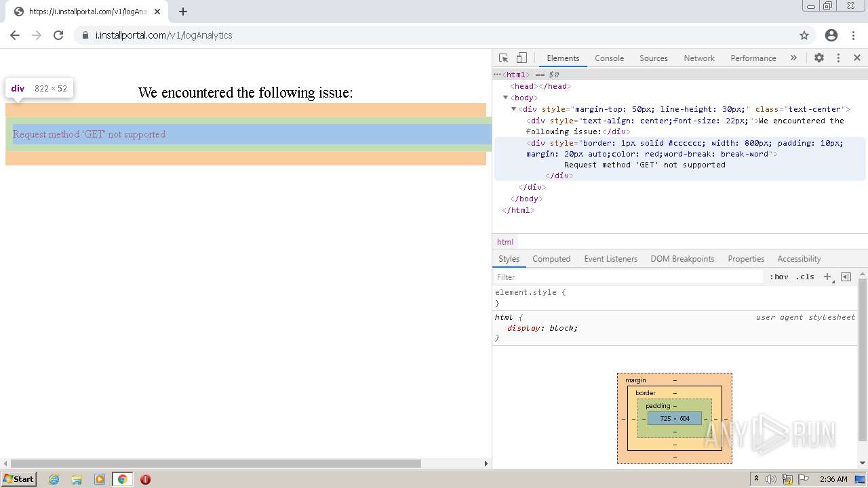Collapse the text-center div node

click(514, 109)
